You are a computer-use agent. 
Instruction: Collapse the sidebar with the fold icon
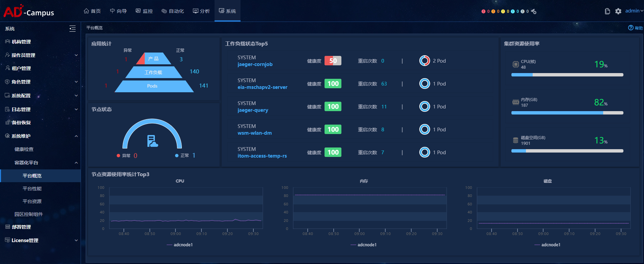pyautogui.click(x=73, y=29)
